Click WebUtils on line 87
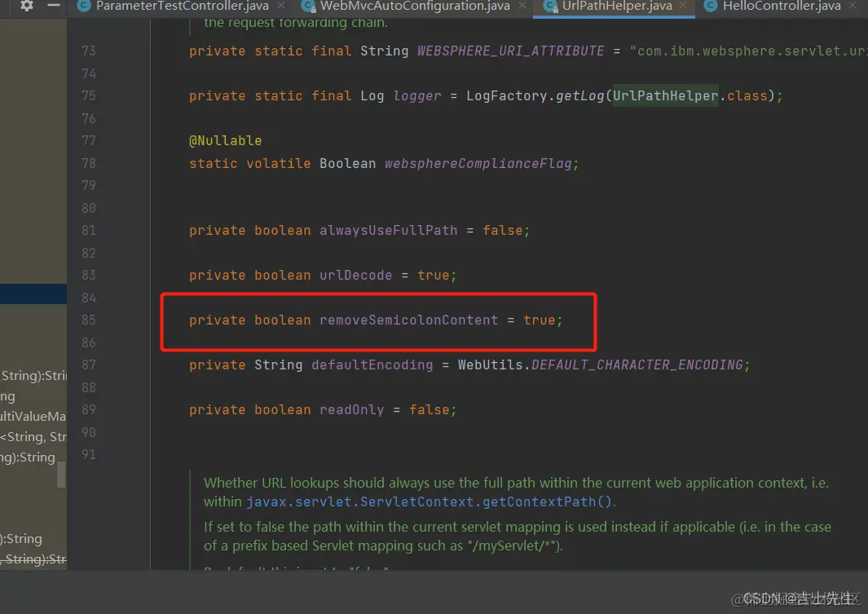The image size is (868, 614). (x=490, y=364)
